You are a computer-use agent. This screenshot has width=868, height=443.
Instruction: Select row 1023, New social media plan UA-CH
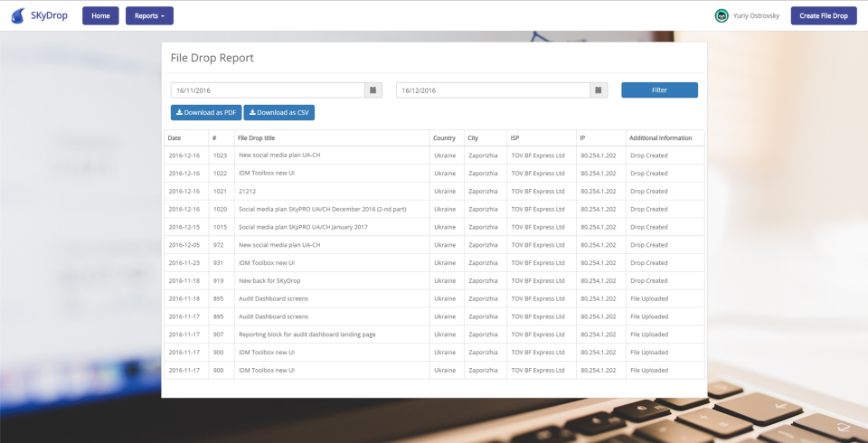coord(434,156)
